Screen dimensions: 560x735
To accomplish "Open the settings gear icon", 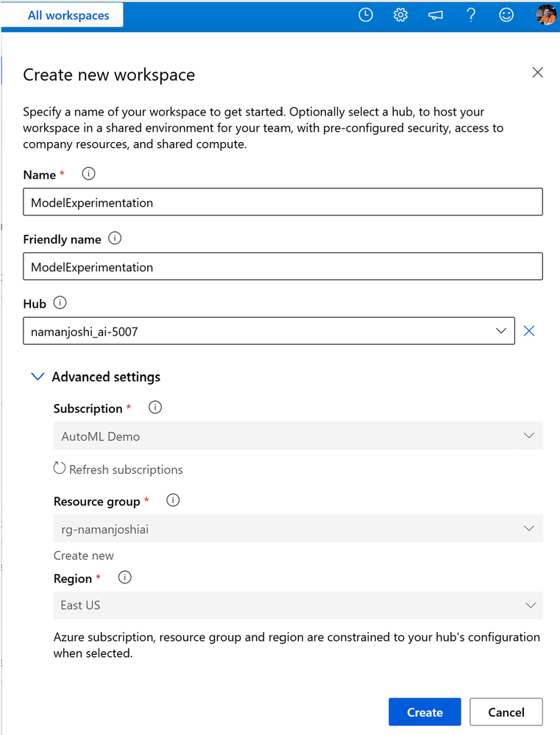I will 400,15.
